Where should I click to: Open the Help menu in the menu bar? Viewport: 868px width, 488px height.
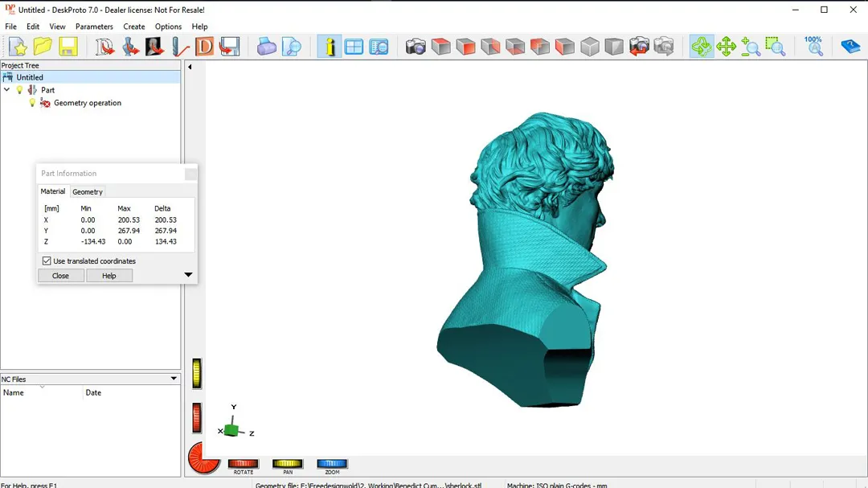199,27
